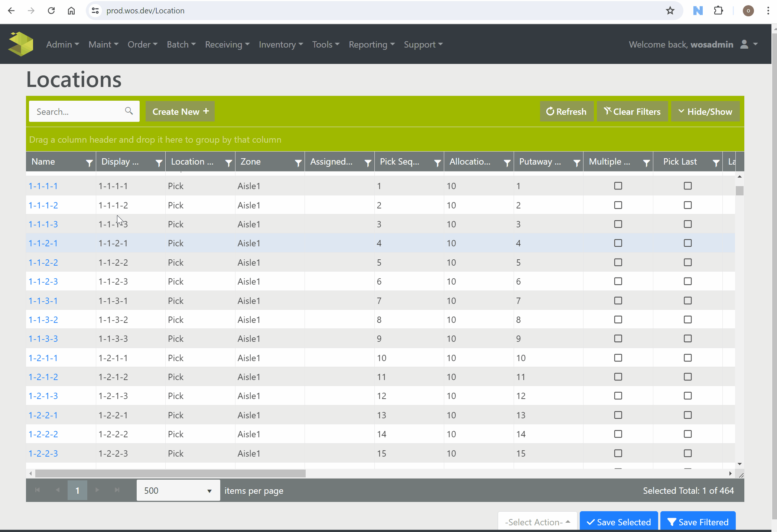Open the Reporting menu
Screen dimensions: 777x532
[x=371, y=45]
